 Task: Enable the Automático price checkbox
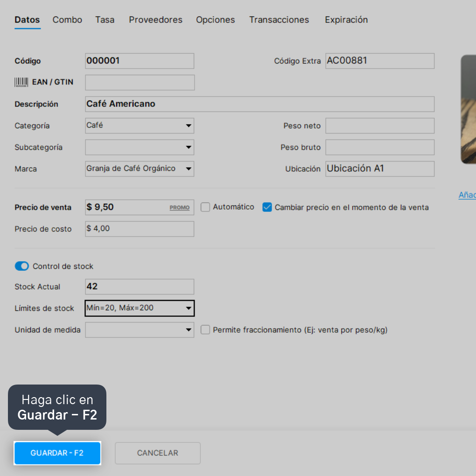point(205,207)
